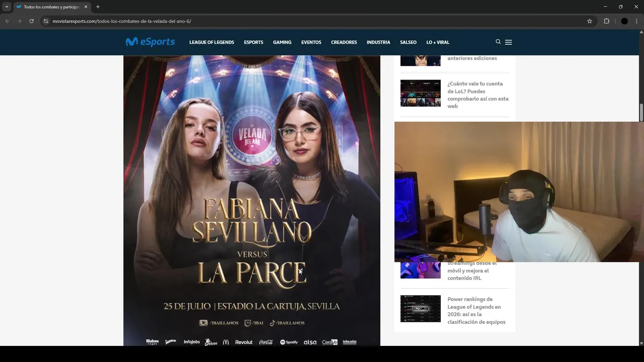Click the InfoJobs sponsor logo on poster

[x=192, y=342]
